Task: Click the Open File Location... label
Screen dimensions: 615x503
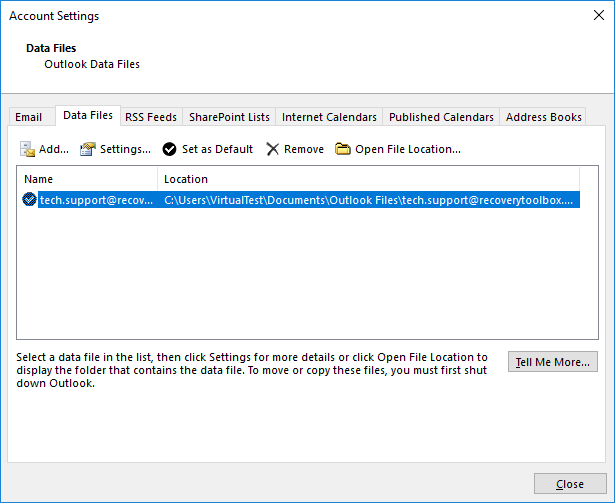Action: [408, 149]
